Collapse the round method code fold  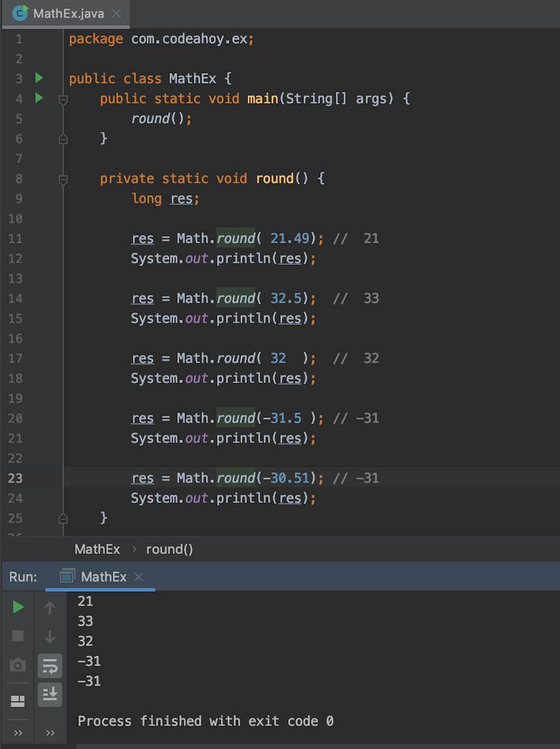[63, 178]
